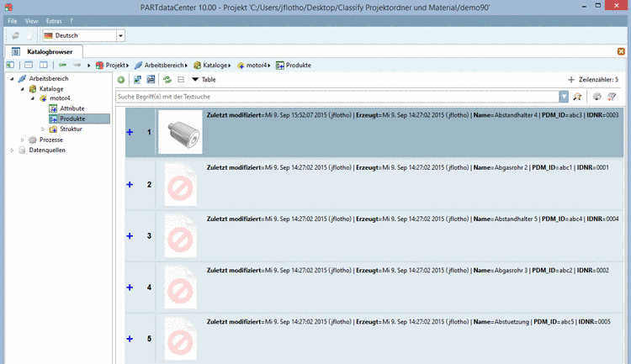Open the File menu
631x364 pixels.
pyautogui.click(x=13, y=21)
